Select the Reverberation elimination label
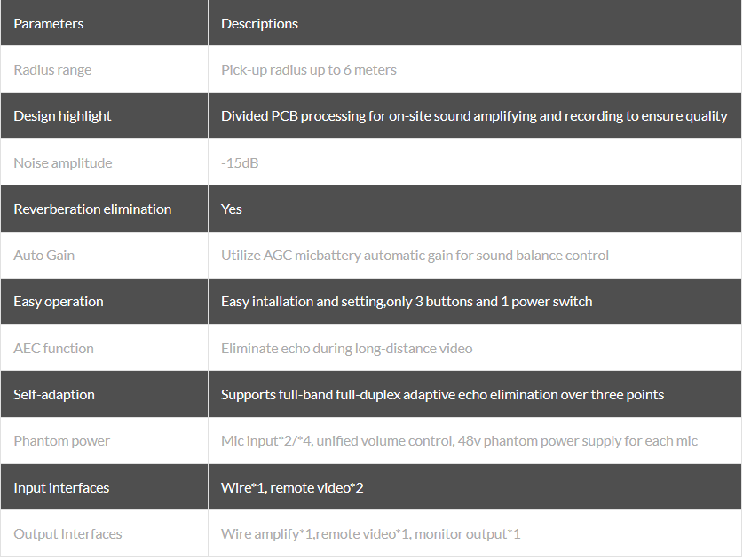Viewport: 743px width, 560px height. click(92, 209)
